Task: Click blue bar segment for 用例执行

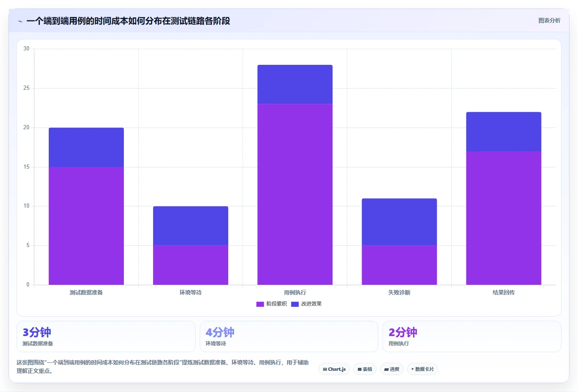Action: (x=295, y=85)
